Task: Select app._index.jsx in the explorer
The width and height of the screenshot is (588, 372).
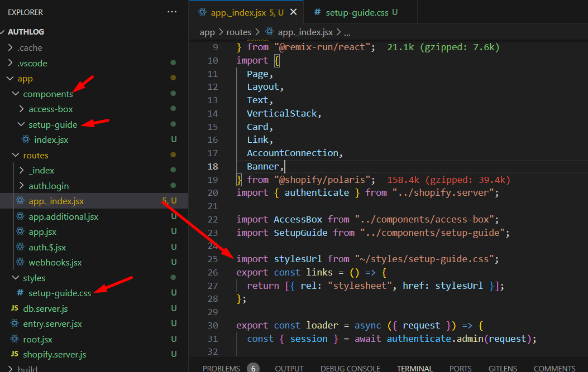Action: point(56,201)
